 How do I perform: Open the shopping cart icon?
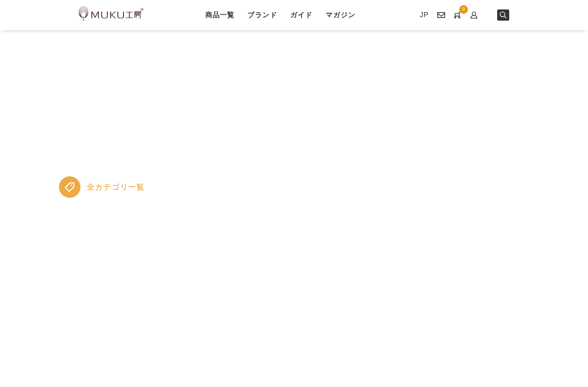[x=457, y=15]
